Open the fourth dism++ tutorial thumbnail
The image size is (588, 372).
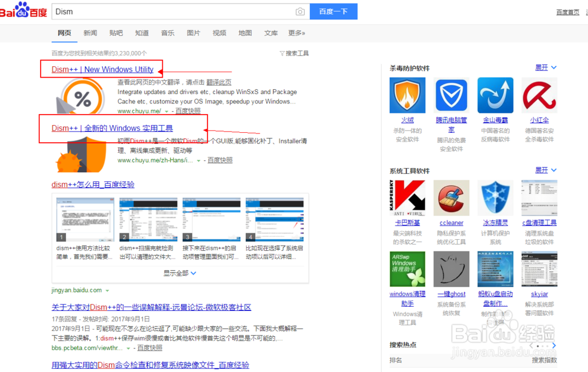(275, 220)
